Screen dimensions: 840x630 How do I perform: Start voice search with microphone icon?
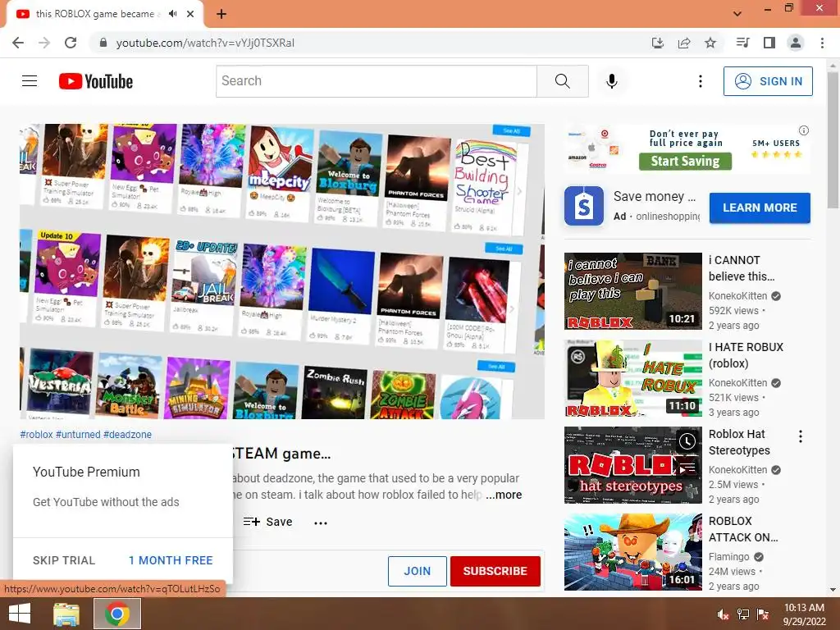[x=612, y=81]
